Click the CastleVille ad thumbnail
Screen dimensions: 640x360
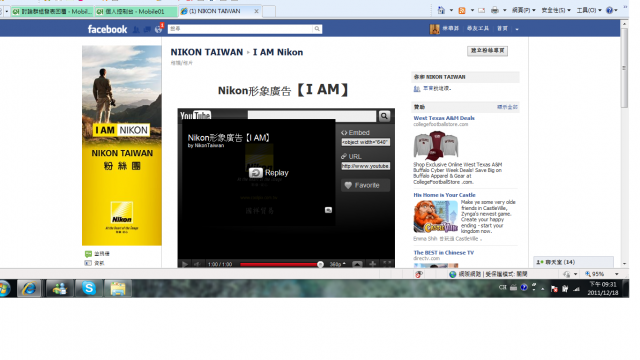click(436, 217)
